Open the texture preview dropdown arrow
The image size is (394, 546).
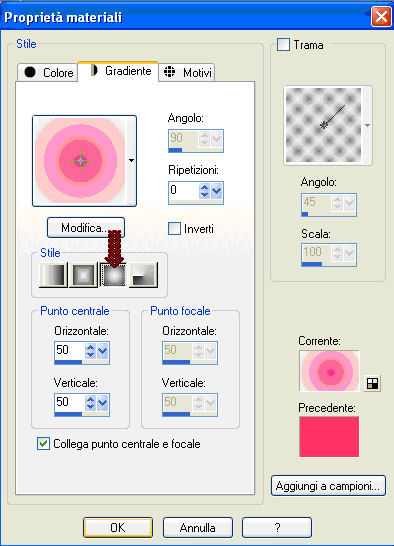tap(368, 125)
